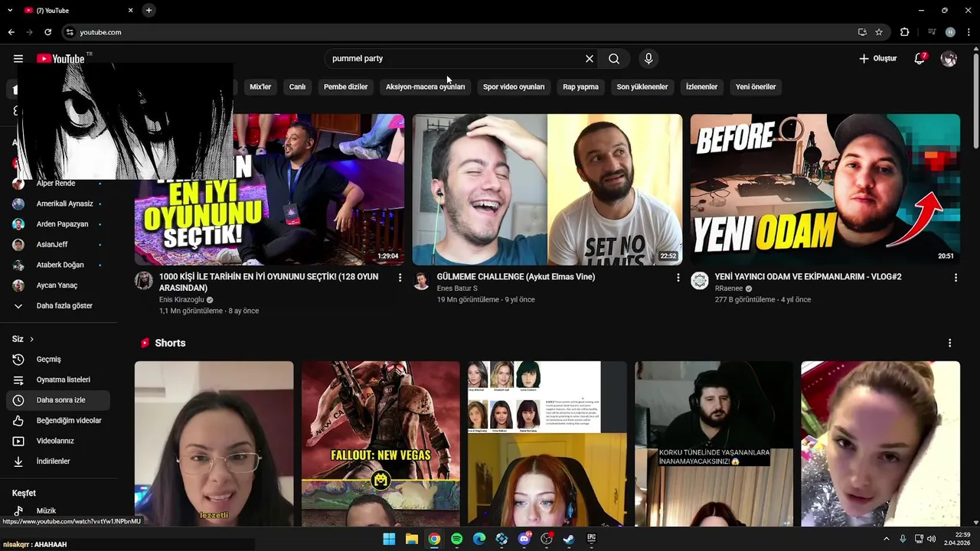Expand the 'Siz' section chevron
Viewport: 980px width, 551px height.
click(31, 339)
